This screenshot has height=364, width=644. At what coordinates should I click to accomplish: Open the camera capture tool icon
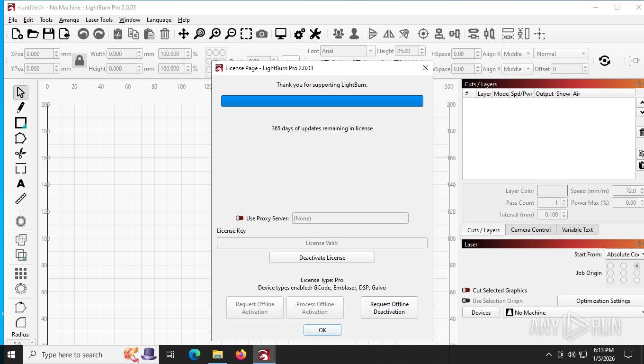click(x=262, y=34)
